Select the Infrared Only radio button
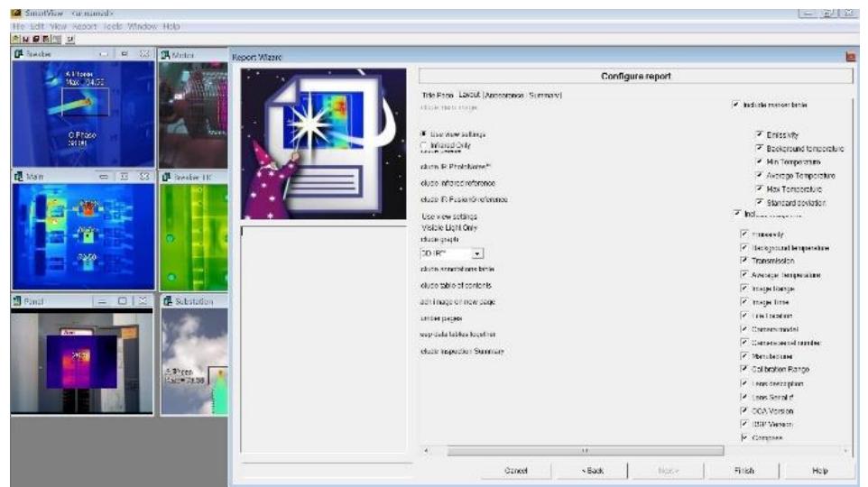This screenshot has height=487, width=868. [423, 145]
